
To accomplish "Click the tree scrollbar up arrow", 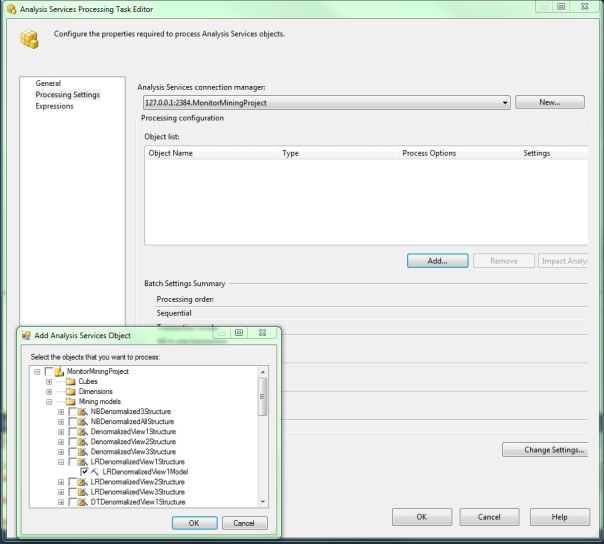I will click(263, 372).
